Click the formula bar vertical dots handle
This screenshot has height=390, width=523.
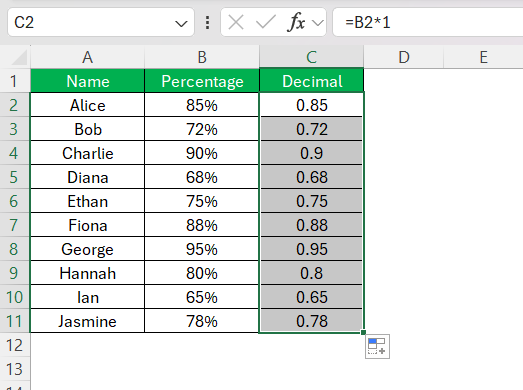(207, 23)
